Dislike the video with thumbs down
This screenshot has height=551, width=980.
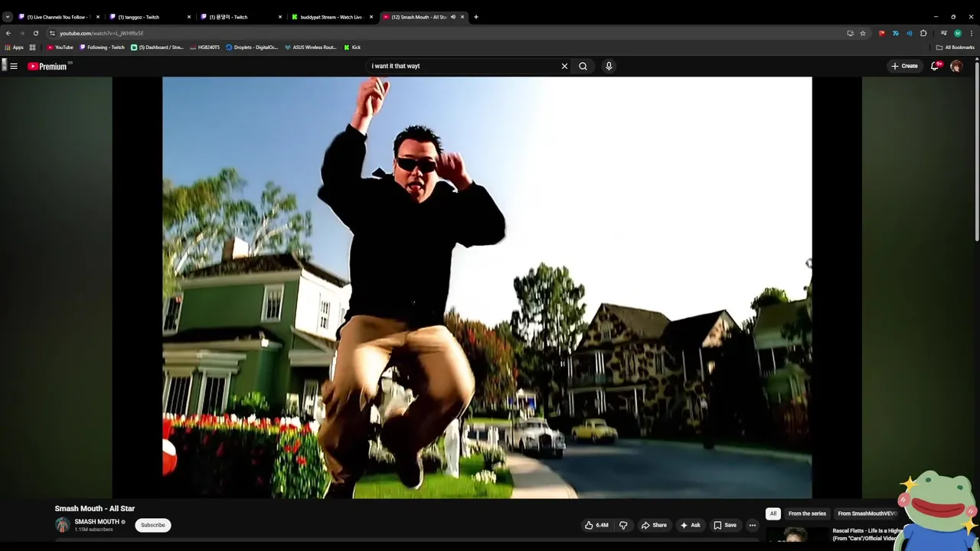coord(623,525)
